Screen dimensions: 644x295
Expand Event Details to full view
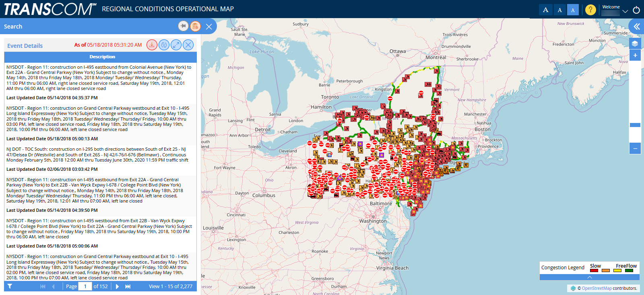pos(176,45)
